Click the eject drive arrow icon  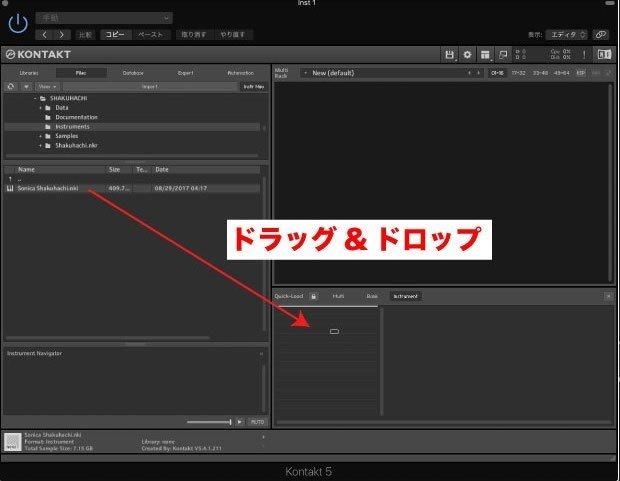pos(26,87)
